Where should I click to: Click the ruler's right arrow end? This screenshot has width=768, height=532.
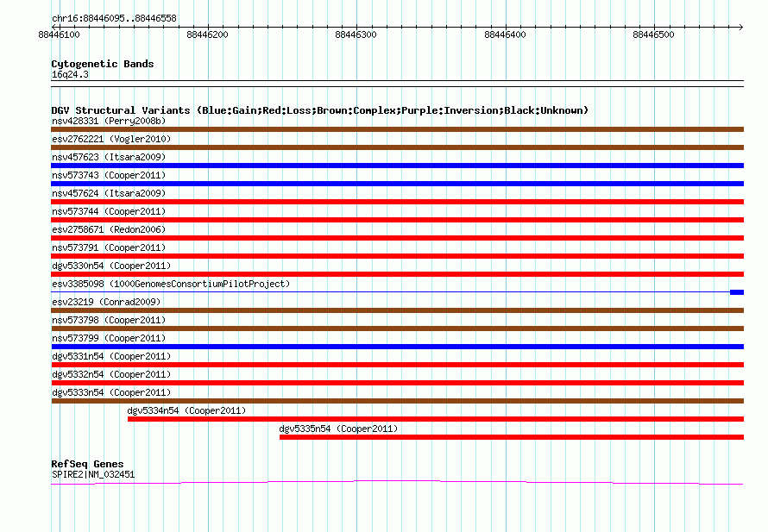click(740, 27)
